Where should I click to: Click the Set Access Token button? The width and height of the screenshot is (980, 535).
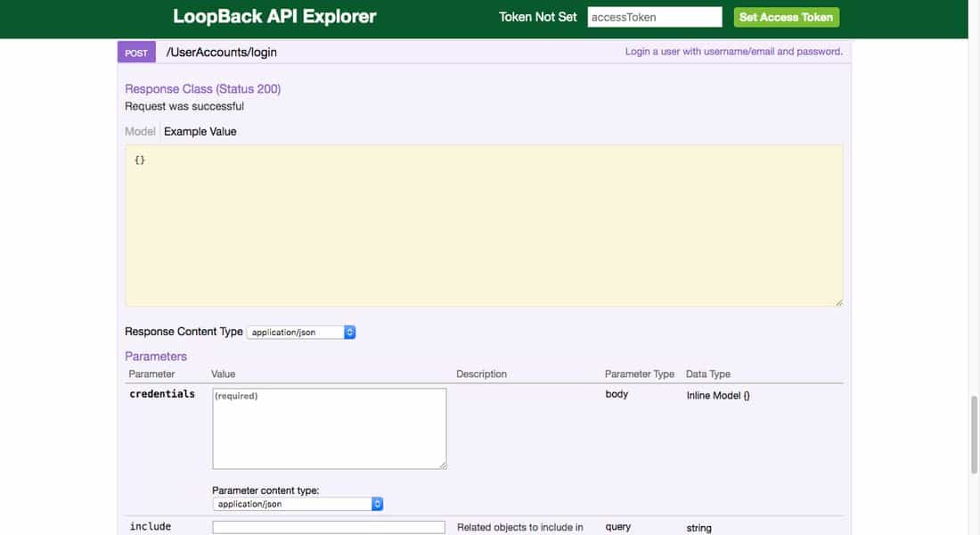coord(787,17)
